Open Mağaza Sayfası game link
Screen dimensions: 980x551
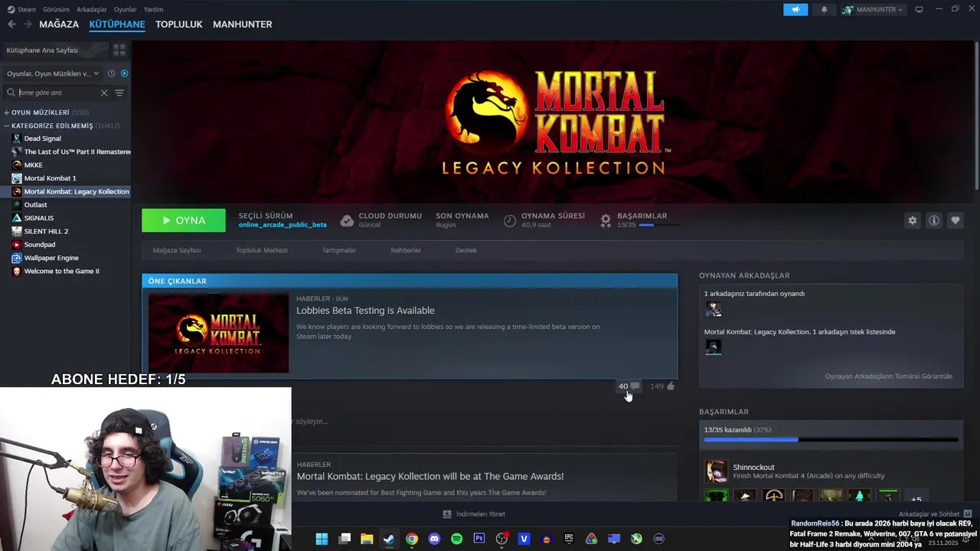pyautogui.click(x=177, y=250)
